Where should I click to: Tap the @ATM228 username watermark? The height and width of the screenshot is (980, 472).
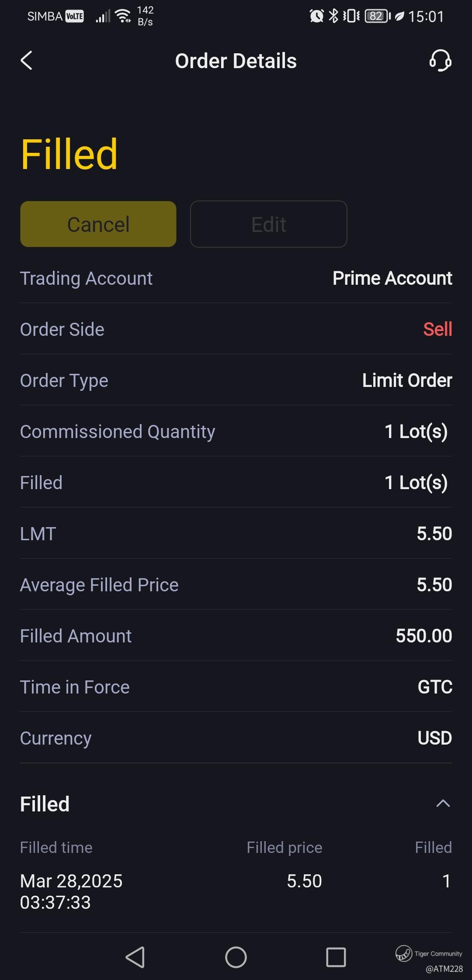(x=444, y=969)
